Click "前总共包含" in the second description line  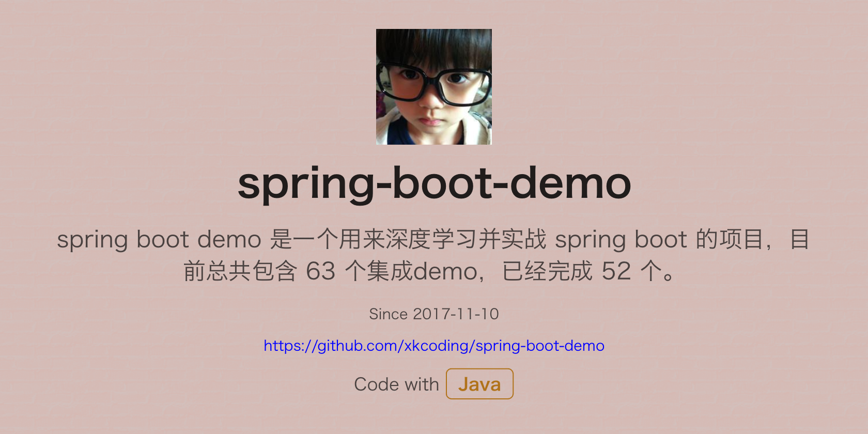click(x=240, y=271)
